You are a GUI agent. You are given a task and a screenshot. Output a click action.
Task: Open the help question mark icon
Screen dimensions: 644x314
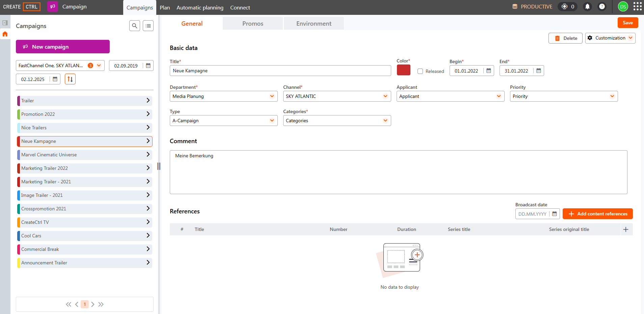[x=602, y=6]
